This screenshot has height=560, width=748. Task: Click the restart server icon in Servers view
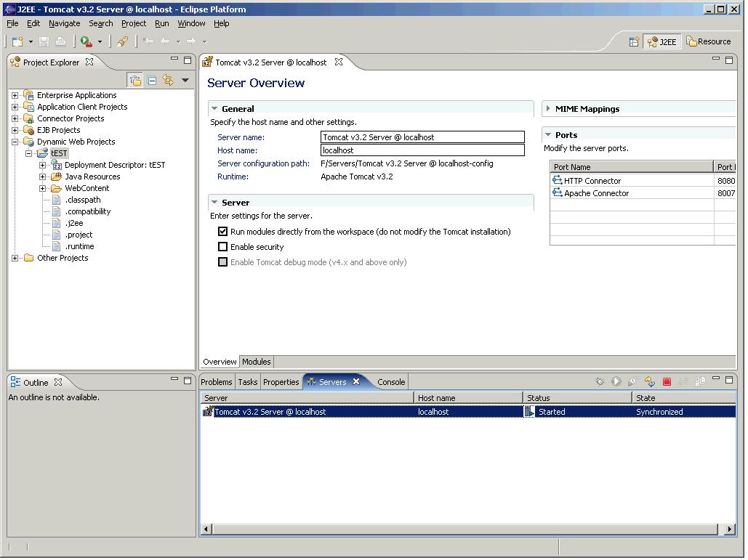[x=649, y=382]
